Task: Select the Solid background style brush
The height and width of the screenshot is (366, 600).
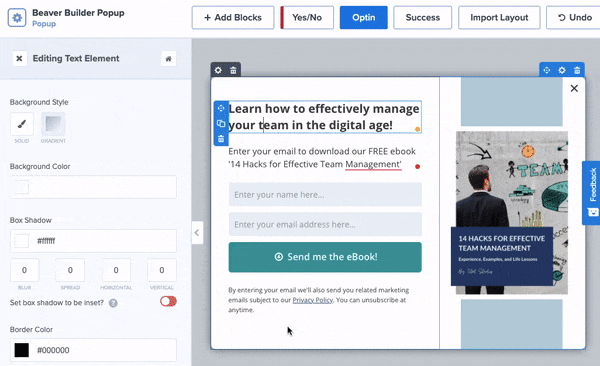Action: click(x=22, y=124)
